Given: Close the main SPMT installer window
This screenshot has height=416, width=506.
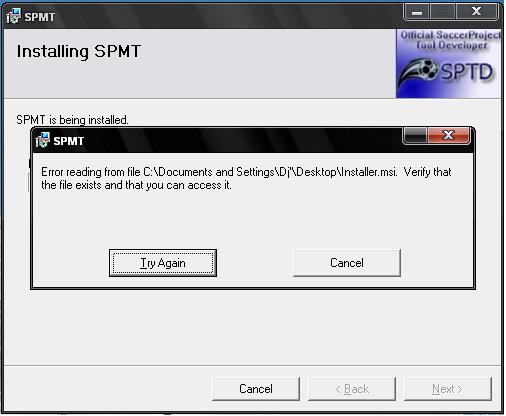Looking at the screenshot, I should tap(476, 12).
